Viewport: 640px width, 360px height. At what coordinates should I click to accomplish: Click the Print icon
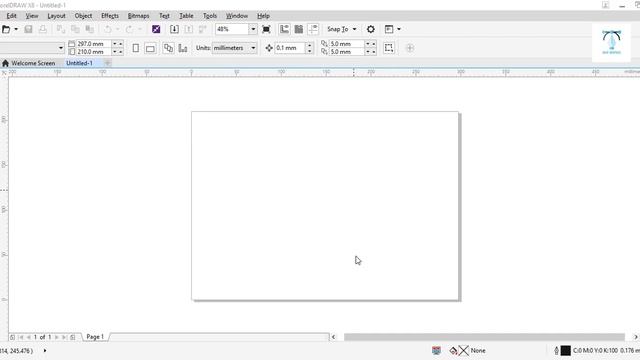pos(42,29)
